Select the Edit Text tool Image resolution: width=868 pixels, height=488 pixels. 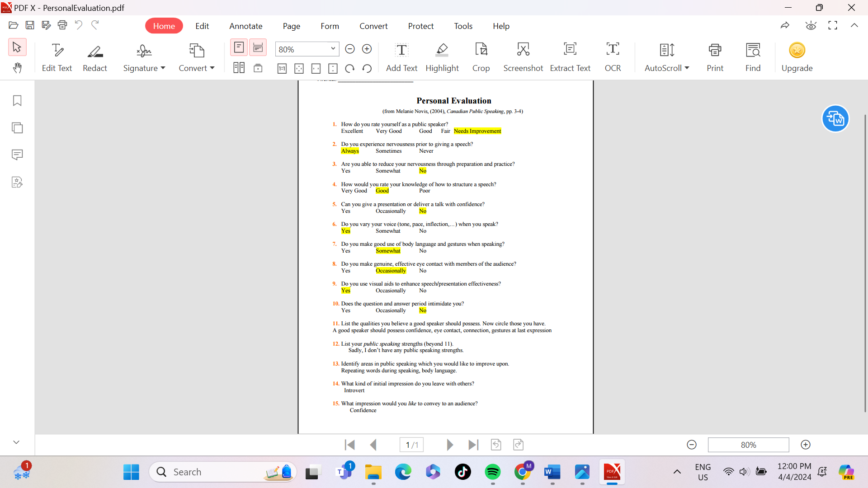(57, 56)
